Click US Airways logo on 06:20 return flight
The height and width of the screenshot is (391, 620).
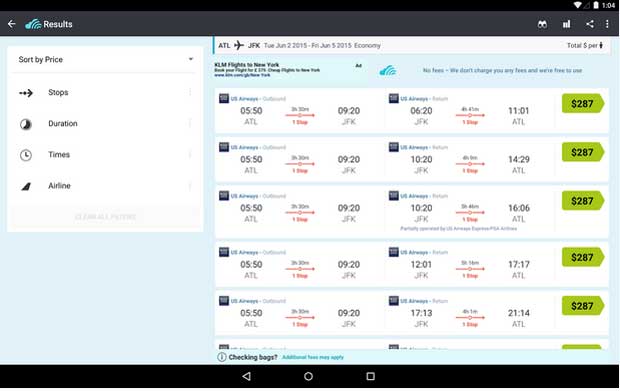393,98
